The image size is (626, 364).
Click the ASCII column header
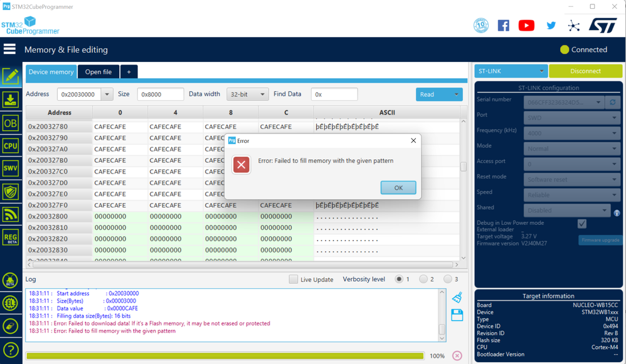pos(387,112)
